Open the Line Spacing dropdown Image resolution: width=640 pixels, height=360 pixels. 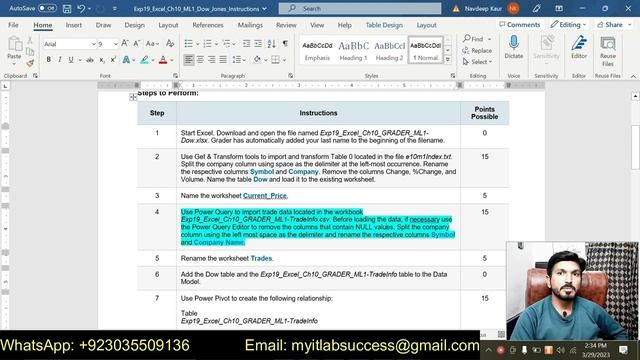pos(239,60)
